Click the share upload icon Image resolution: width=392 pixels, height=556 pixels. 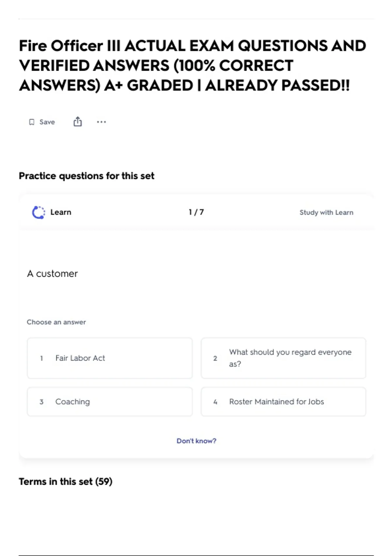[77, 122]
